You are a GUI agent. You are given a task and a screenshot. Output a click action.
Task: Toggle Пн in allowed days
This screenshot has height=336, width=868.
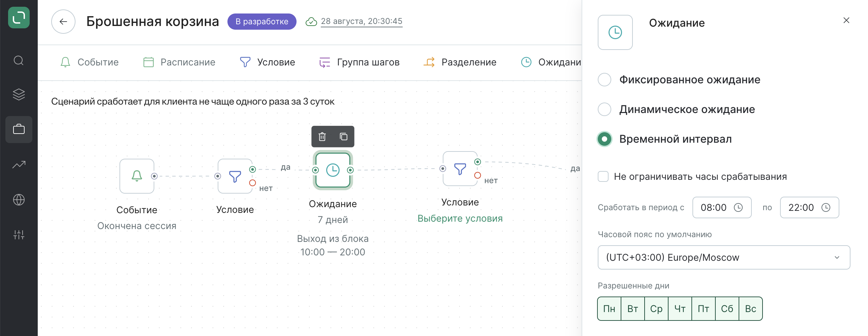click(609, 309)
